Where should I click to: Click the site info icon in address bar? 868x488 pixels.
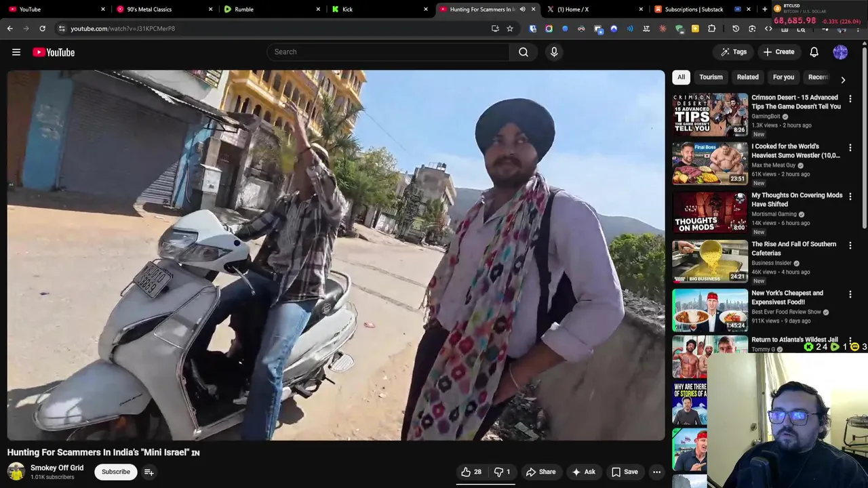(62, 28)
